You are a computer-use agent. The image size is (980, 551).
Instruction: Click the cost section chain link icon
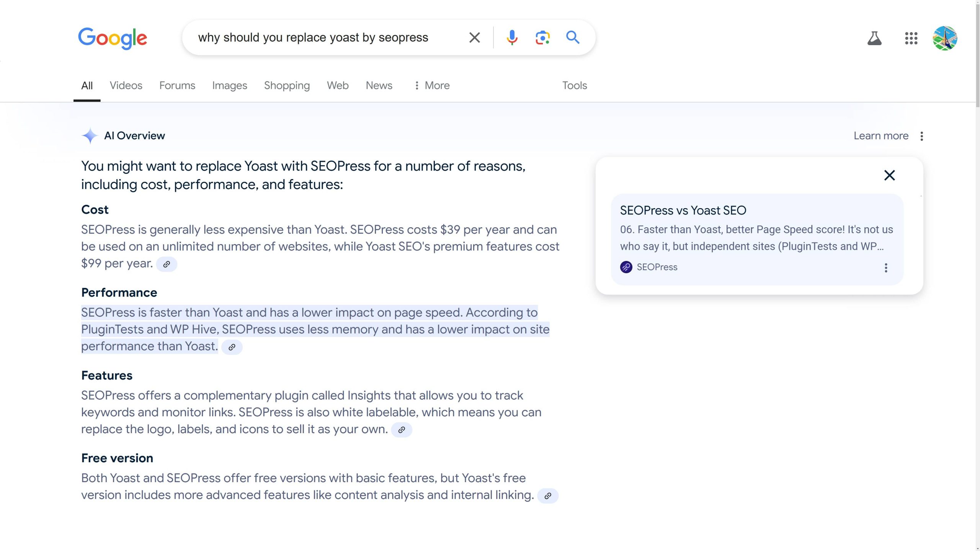point(167,264)
